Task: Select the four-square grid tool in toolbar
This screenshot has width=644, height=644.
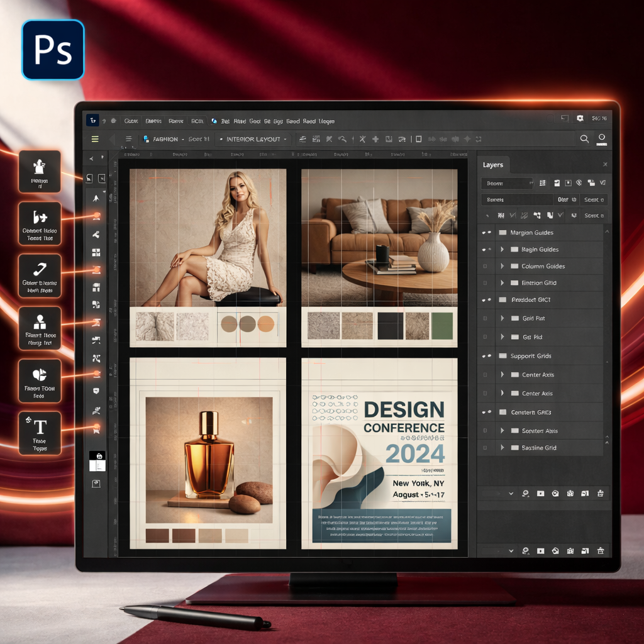Action: pyautogui.click(x=96, y=253)
